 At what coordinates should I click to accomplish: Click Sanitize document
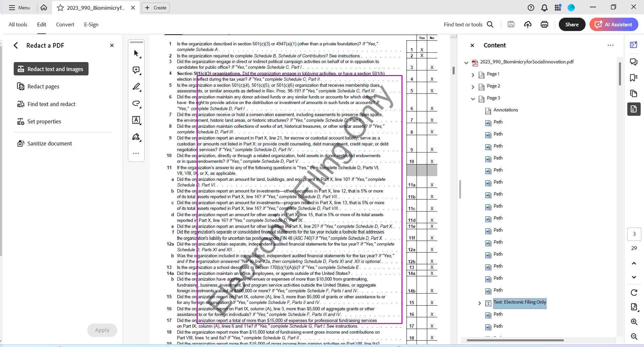(44, 143)
